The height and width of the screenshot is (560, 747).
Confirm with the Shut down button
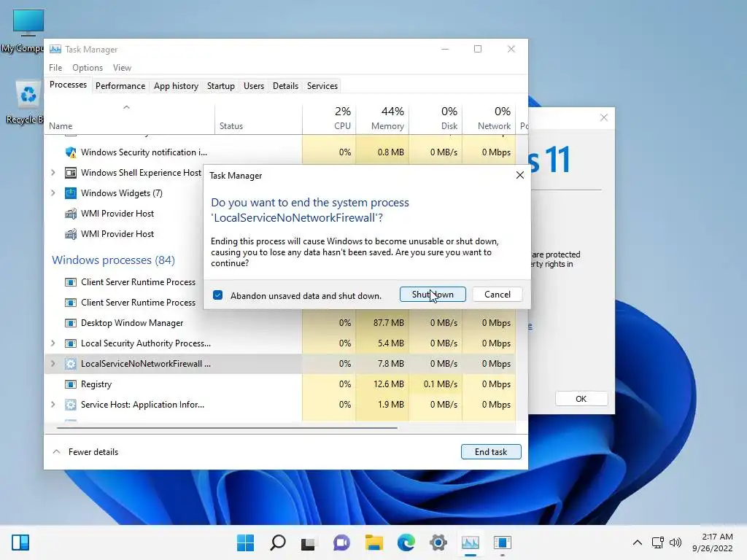(433, 295)
